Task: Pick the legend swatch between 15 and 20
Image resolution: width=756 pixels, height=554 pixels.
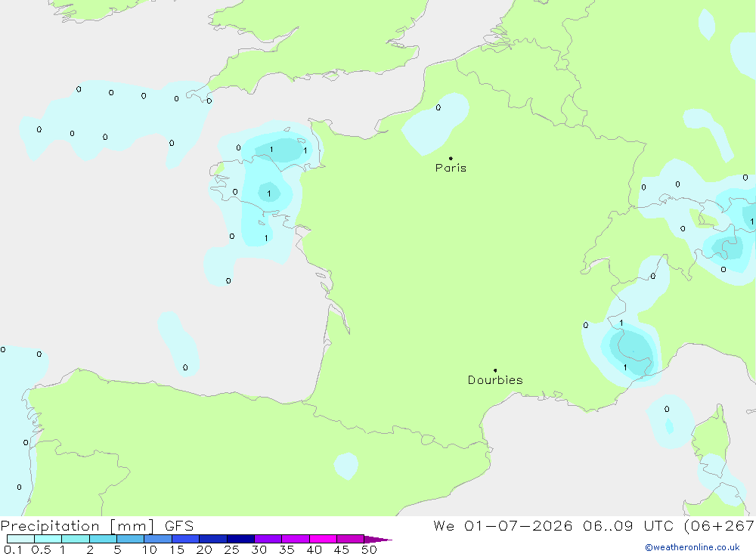Action: point(186,539)
